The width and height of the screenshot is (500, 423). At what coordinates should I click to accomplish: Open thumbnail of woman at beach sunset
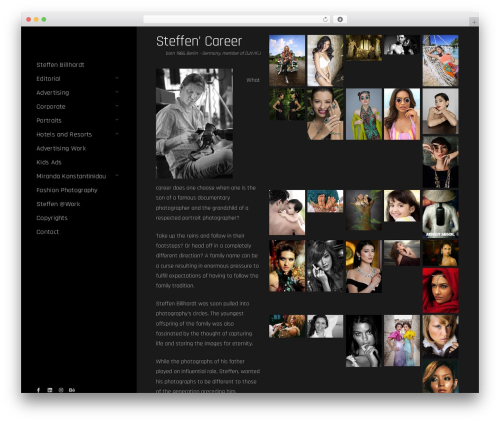pyautogui.click(x=402, y=253)
